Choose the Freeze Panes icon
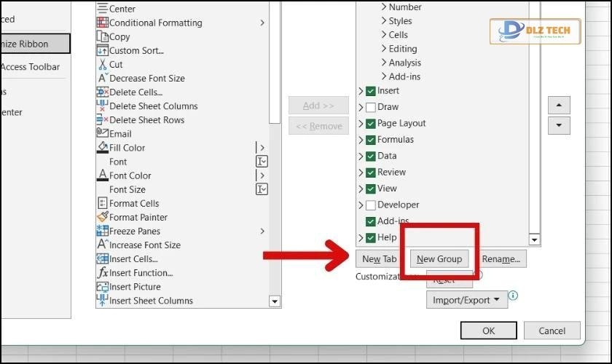 point(103,231)
